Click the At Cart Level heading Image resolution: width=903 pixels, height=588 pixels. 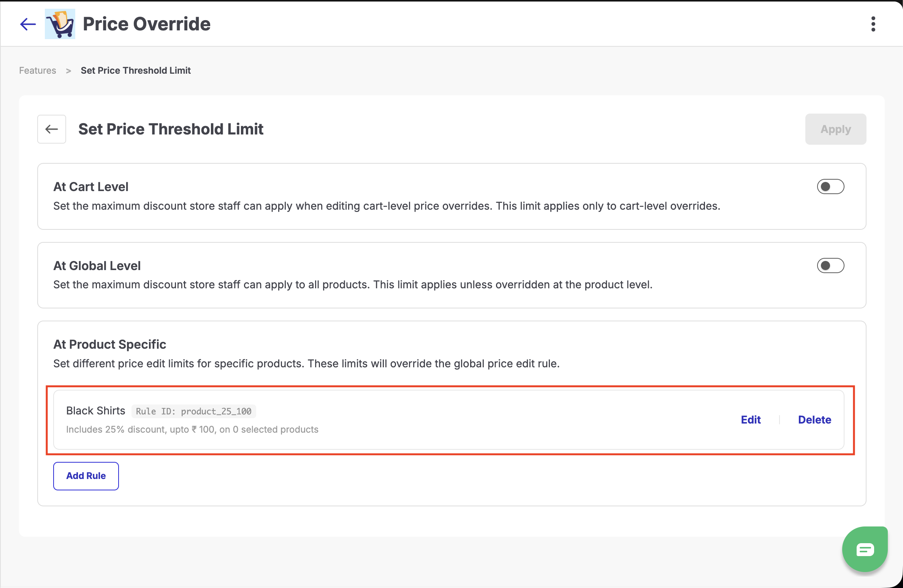tap(91, 187)
